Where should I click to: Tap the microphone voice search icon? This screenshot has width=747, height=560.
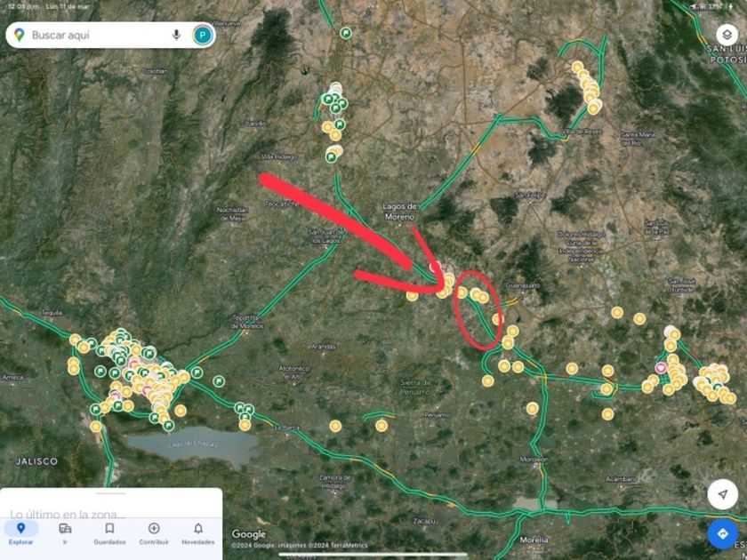pos(176,35)
